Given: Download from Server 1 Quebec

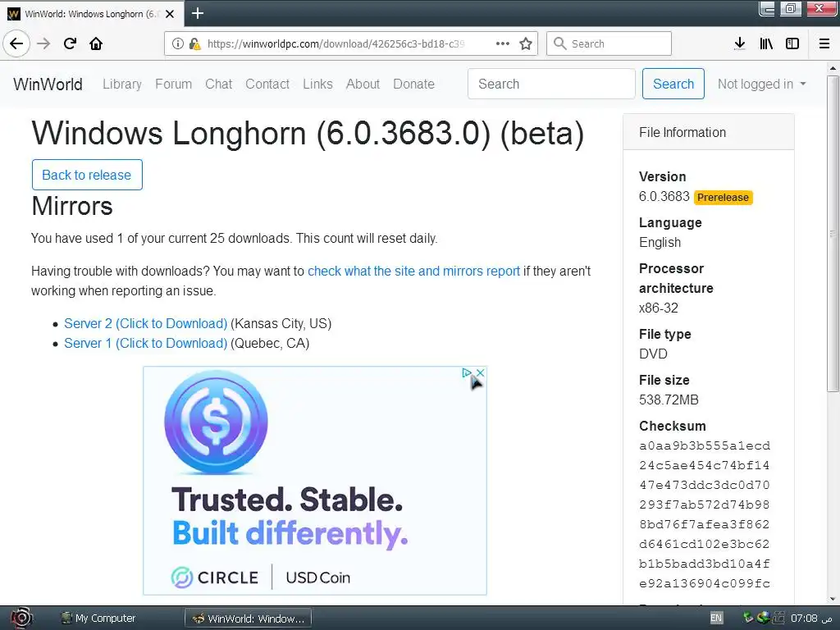Looking at the screenshot, I should point(146,344).
